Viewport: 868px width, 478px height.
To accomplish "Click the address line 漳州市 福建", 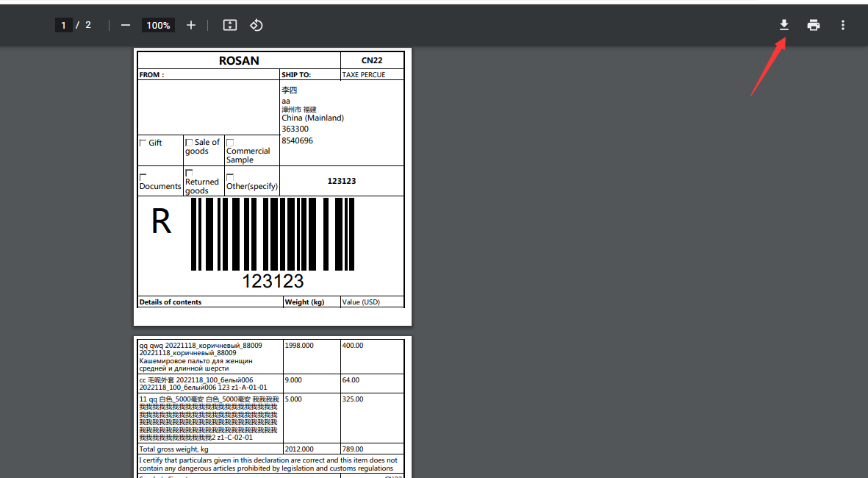I will (x=299, y=110).
